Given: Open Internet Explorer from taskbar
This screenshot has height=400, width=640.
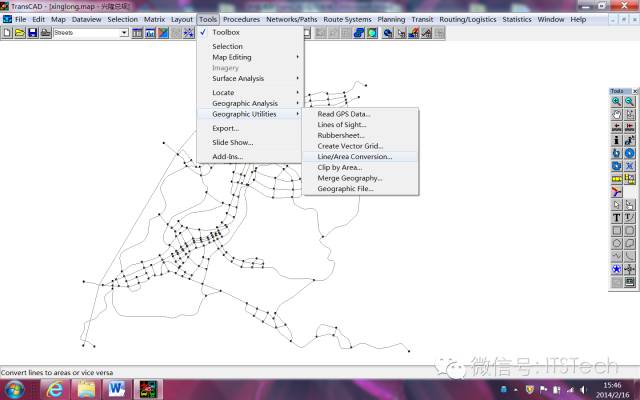Looking at the screenshot, I should [54, 388].
